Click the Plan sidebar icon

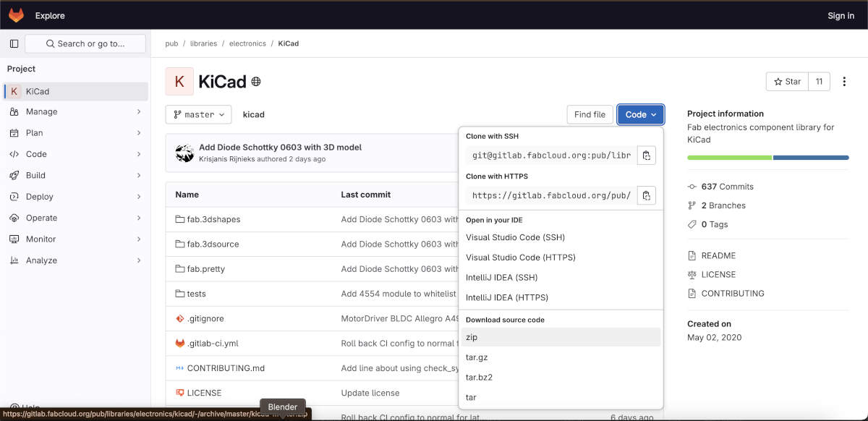(14, 133)
